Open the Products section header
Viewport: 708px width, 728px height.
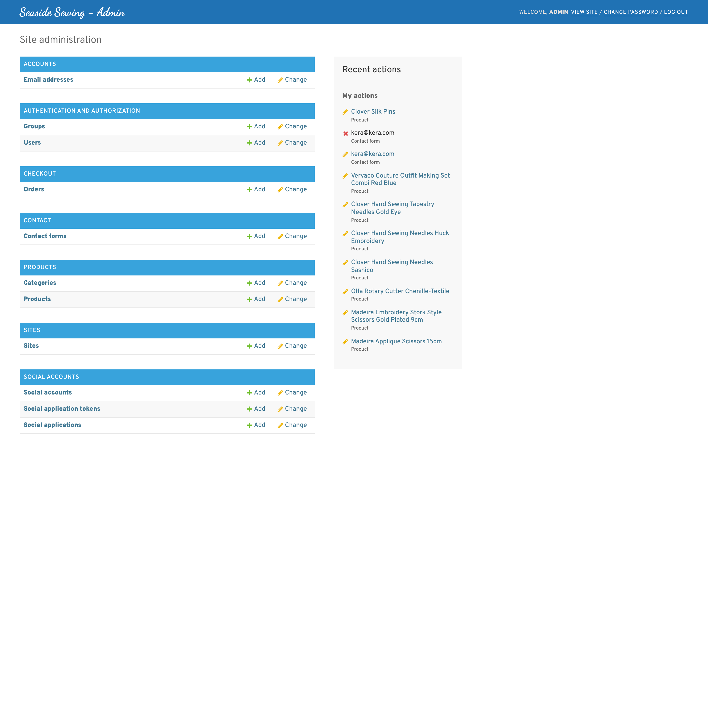click(40, 267)
